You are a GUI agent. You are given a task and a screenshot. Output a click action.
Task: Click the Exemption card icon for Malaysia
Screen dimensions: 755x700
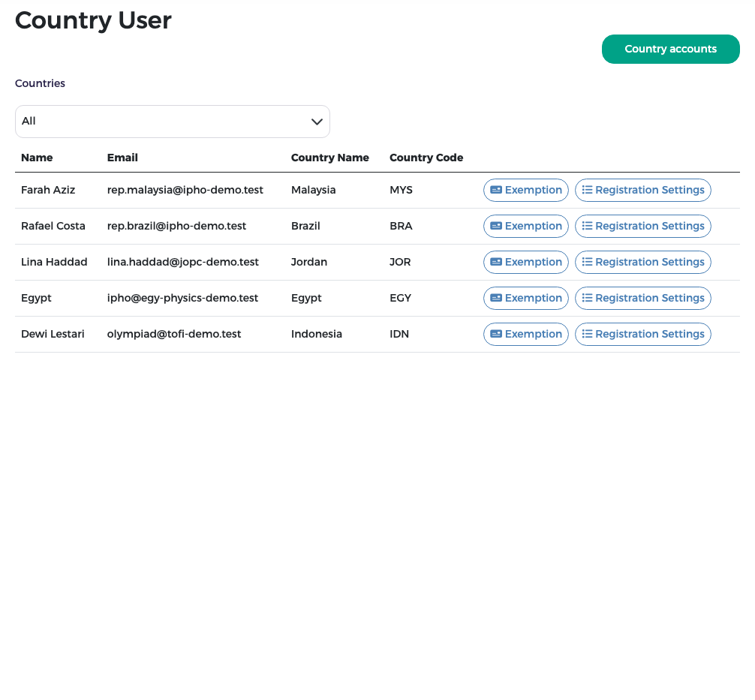pyautogui.click(x=496, y=190)
